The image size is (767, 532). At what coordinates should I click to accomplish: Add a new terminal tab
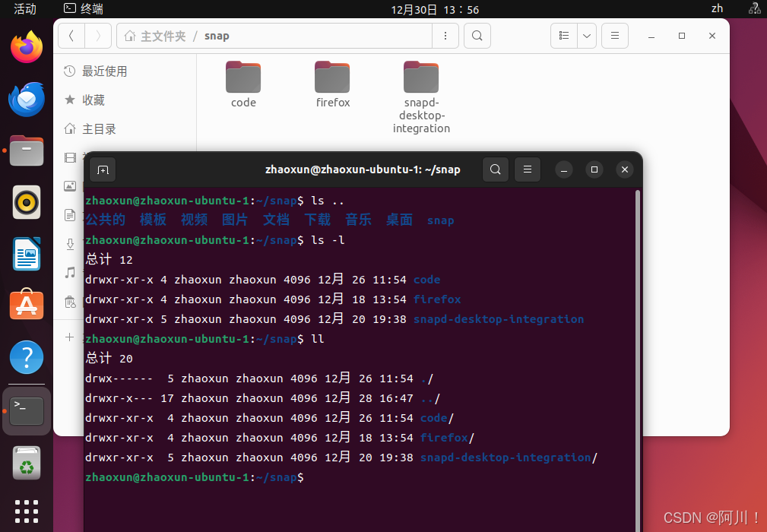103,169
